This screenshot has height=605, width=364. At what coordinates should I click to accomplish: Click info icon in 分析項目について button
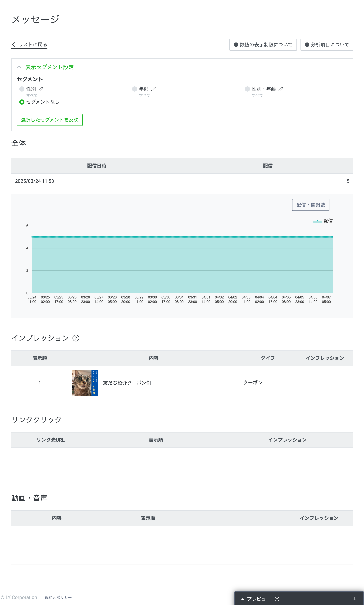[307, 45]
